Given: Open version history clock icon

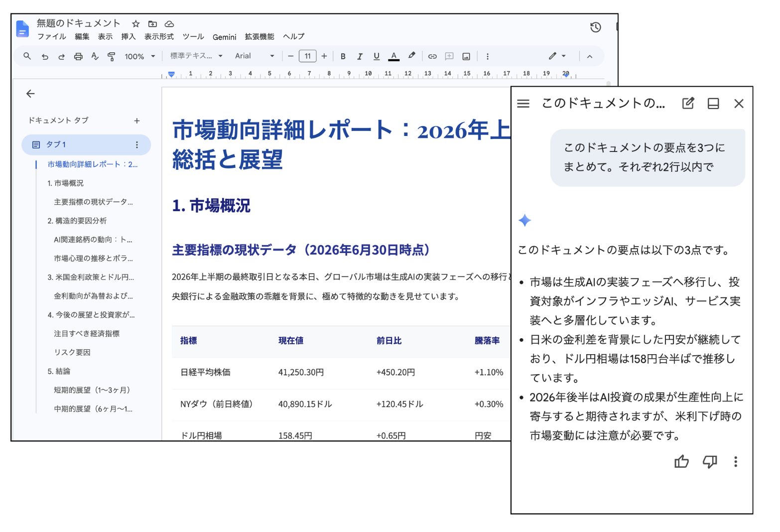Looking at the screenshot, I should pyautogui.click(x=595, y=27).
